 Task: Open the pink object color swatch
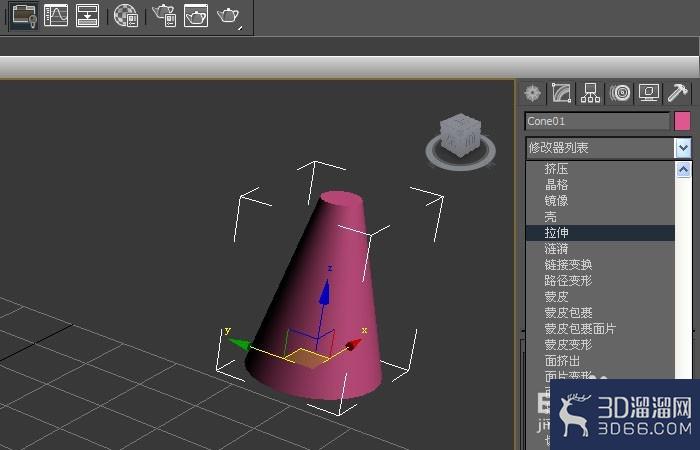coord(683,121)
